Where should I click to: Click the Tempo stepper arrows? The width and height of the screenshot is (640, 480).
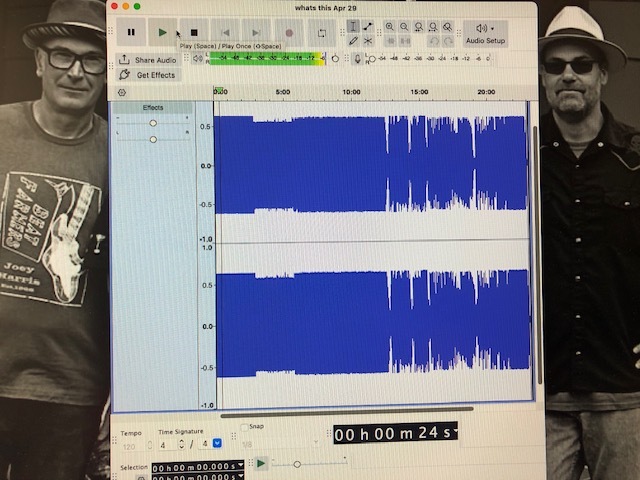tap(150, 446)
